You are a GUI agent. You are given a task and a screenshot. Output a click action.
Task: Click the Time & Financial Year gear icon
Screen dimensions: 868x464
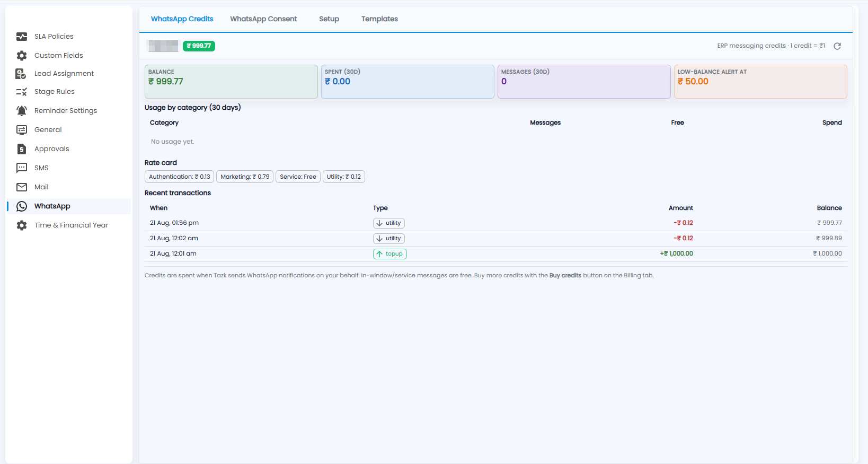[22, 225]
